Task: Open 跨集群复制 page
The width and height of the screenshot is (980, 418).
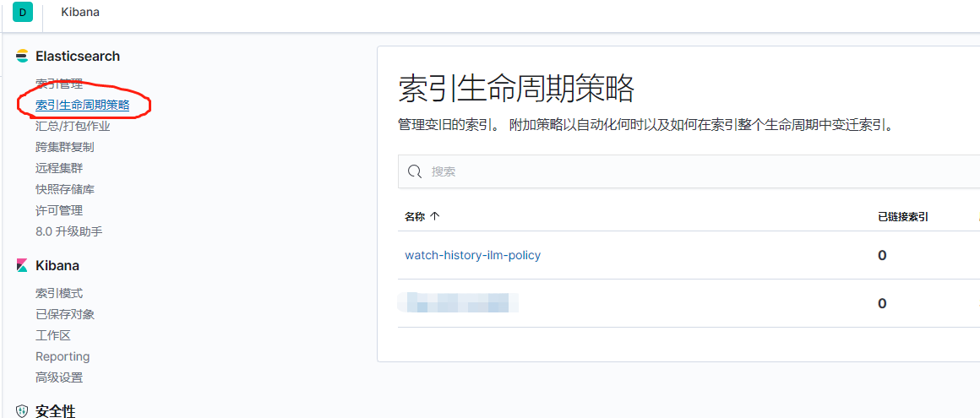Action: tap(65, 147)
